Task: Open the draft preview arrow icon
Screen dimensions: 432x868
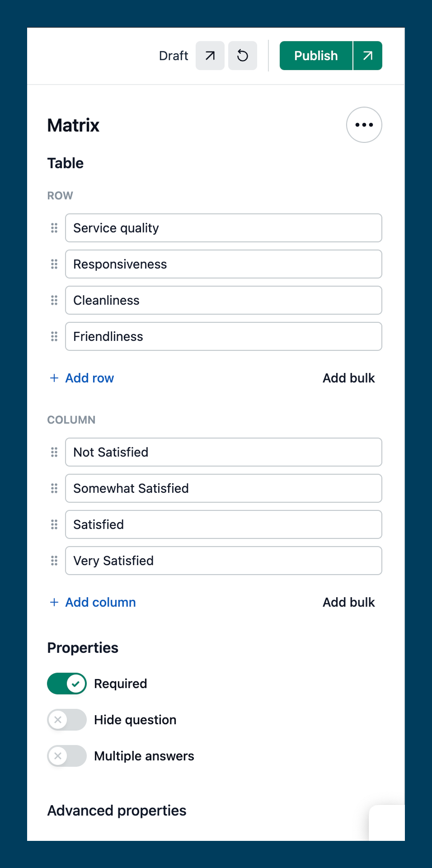Action: (x=210, y=56)
